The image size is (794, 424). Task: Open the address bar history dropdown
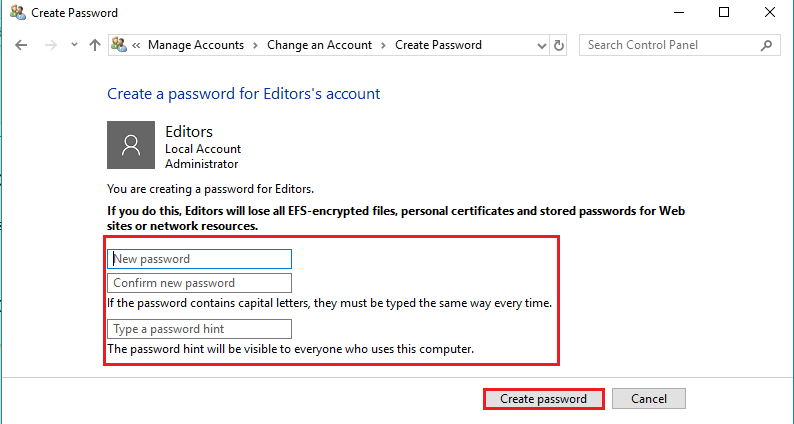(541, 46)
